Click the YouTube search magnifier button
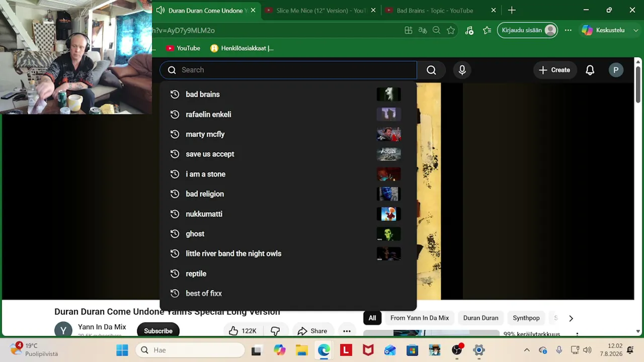This screenshot has height=362, width=644. 431,70
